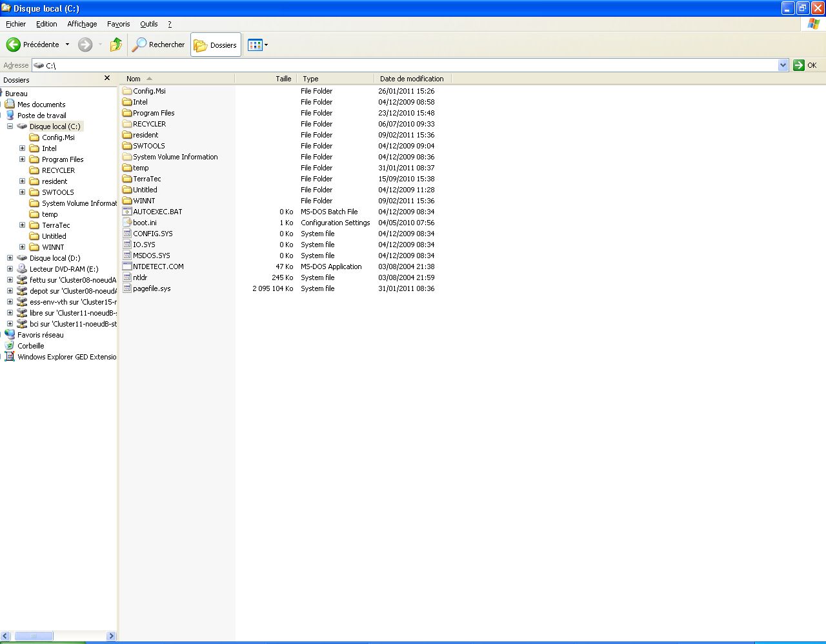Select the boot.ini settings file icon

coord(127,223)
